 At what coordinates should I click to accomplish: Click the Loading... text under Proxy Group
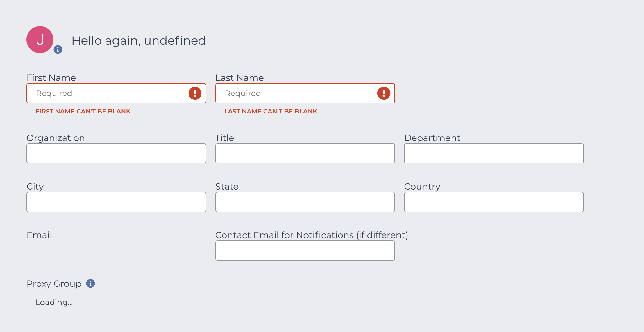point(54,302)
